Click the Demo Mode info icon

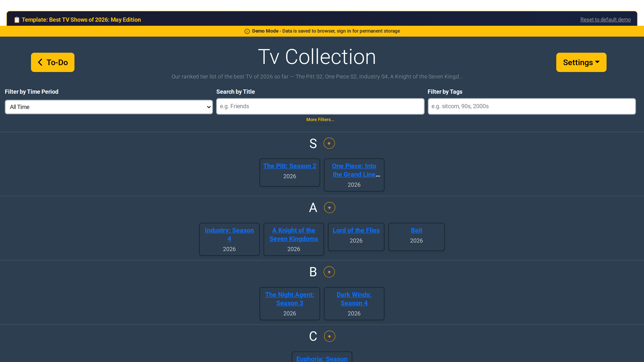(247, 31)
